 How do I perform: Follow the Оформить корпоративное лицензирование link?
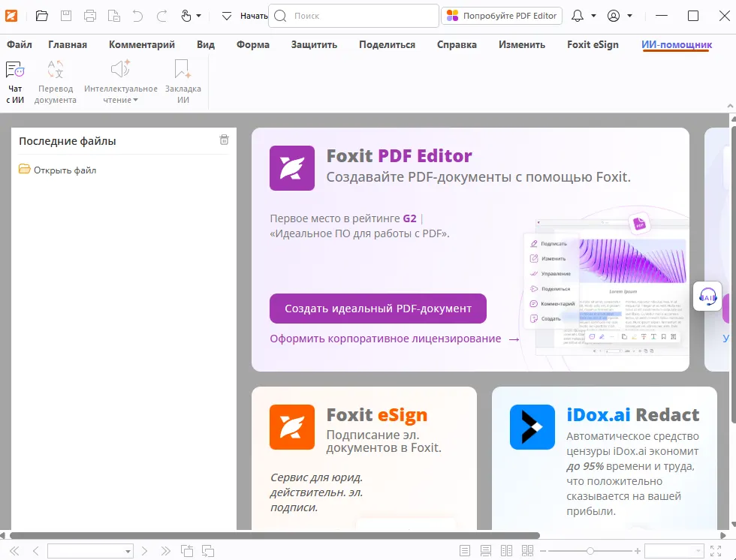pos(385,339)
